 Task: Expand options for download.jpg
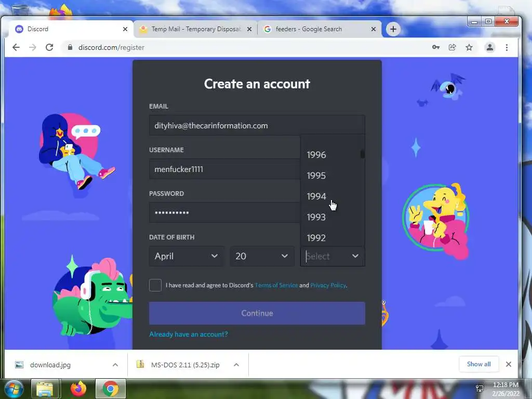tap(115, 365)
